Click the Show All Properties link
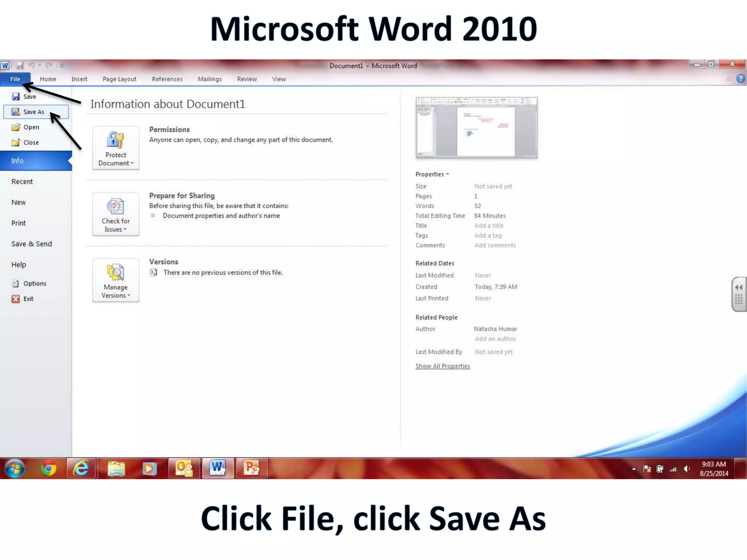Viewport: 747px width, 560px height. [442, 366]
